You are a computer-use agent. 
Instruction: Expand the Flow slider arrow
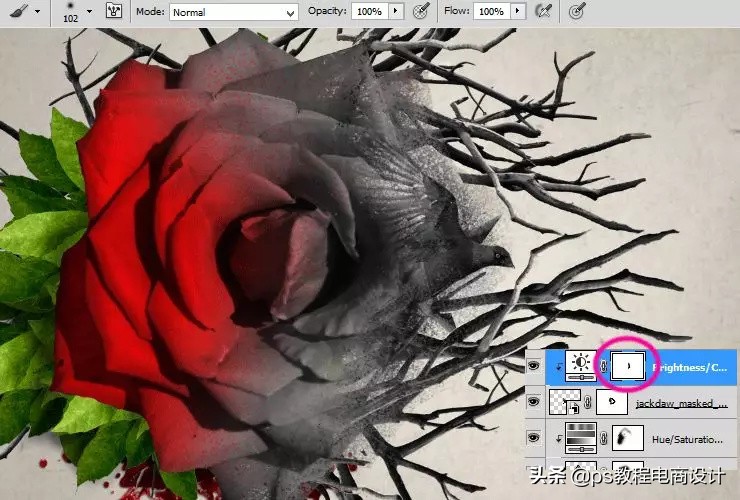519,12
